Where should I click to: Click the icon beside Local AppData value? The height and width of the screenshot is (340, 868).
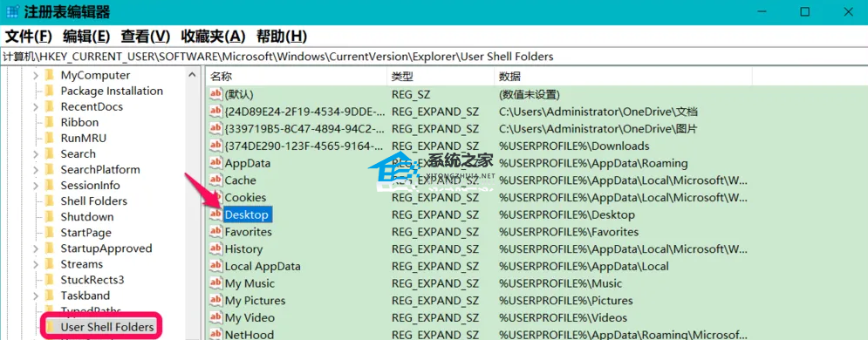[x=215, y=266]
